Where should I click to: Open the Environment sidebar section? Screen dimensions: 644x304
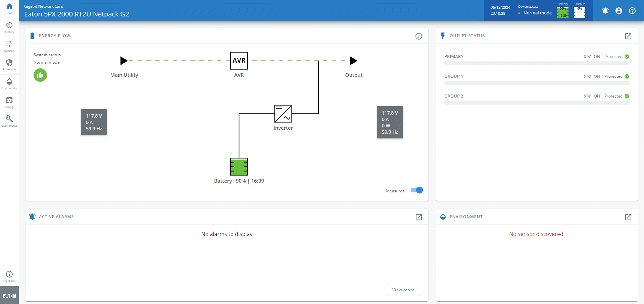(9, 84)
